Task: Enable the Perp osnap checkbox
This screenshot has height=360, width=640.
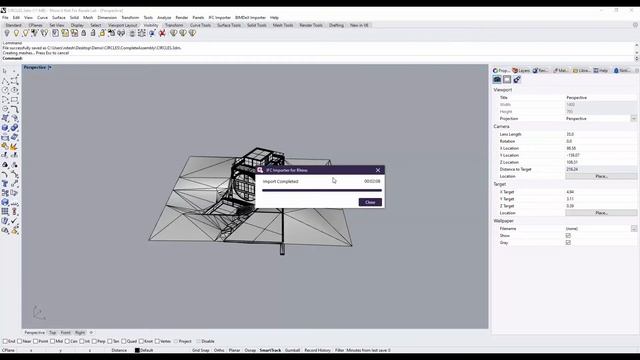Action: click(x=94, y=341)
